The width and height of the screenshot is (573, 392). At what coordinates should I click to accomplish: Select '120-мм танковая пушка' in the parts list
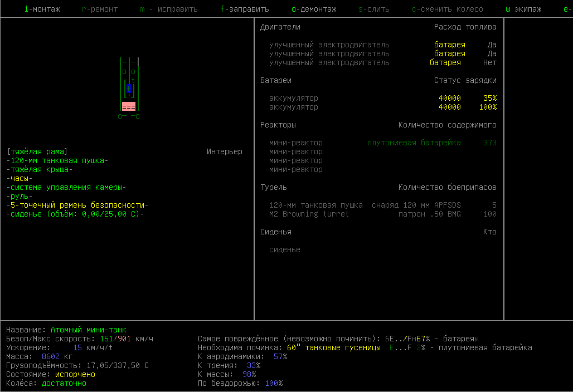(x=57, y=160)
